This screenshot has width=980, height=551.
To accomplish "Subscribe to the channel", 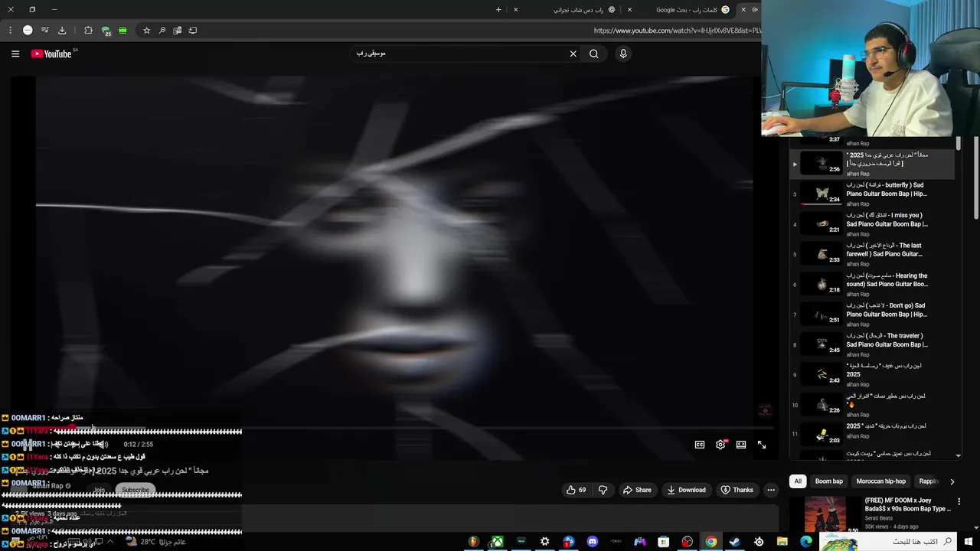I will [x=136, y=490].
